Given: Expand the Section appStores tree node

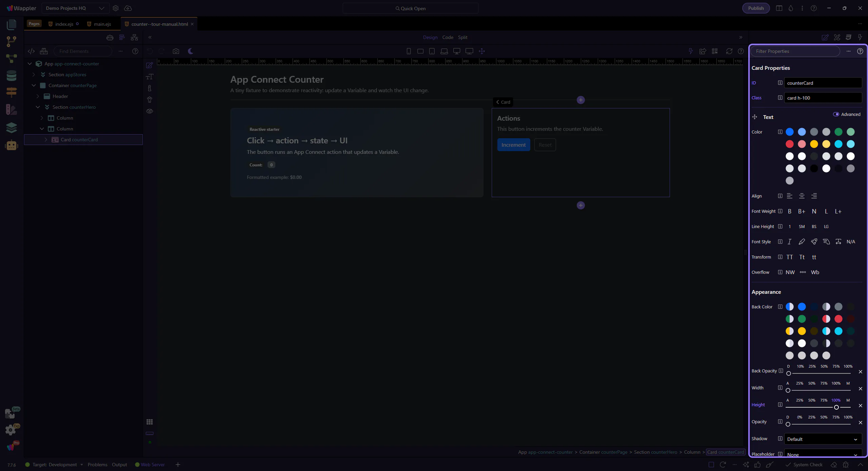Looking at the screenshot, I should 34,75.
